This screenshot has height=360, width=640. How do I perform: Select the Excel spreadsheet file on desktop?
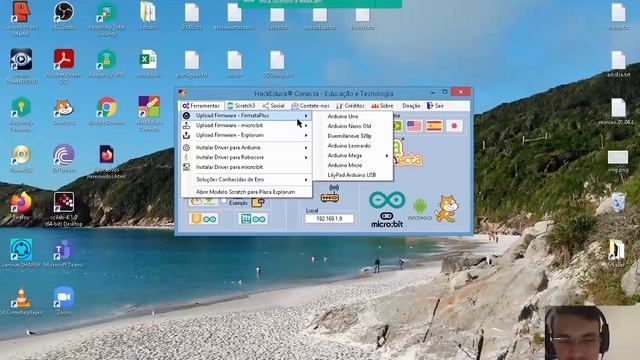tap(149, 63)
